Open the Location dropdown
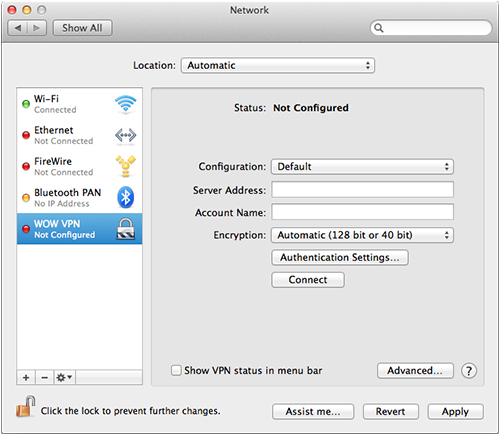This screenshot has width=500, height=435. click(278, 65)
